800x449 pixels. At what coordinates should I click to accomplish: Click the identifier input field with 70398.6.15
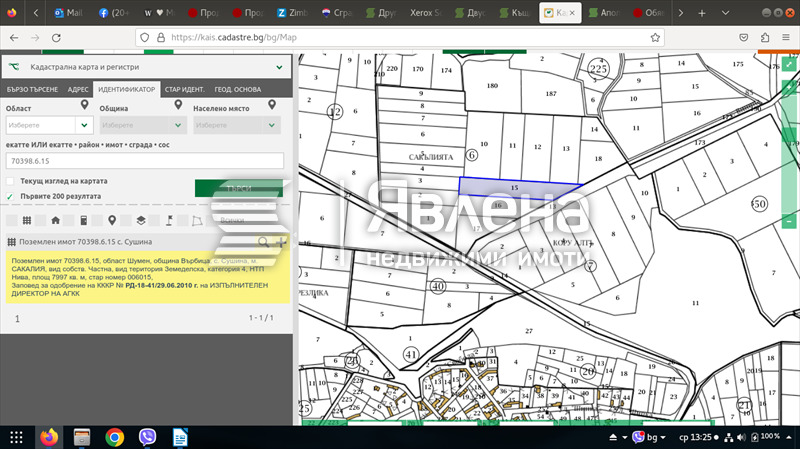point(145,160)
